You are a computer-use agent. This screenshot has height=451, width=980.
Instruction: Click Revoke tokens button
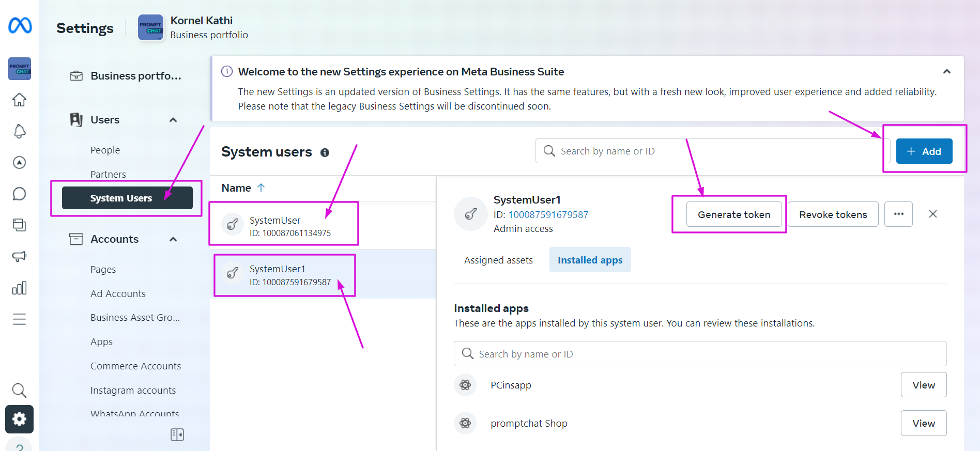tap(833, 214)
